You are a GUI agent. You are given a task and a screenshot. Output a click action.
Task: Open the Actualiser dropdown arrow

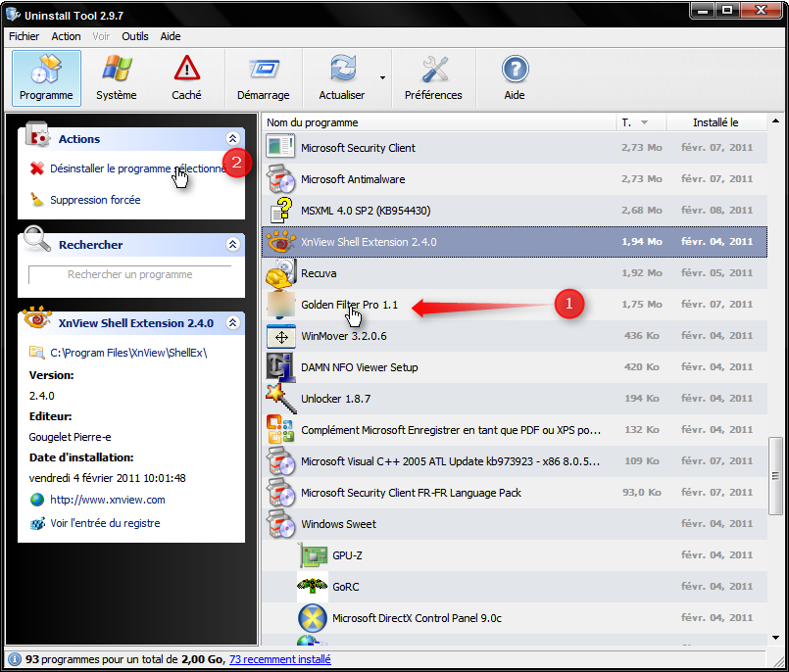point(382,77)
